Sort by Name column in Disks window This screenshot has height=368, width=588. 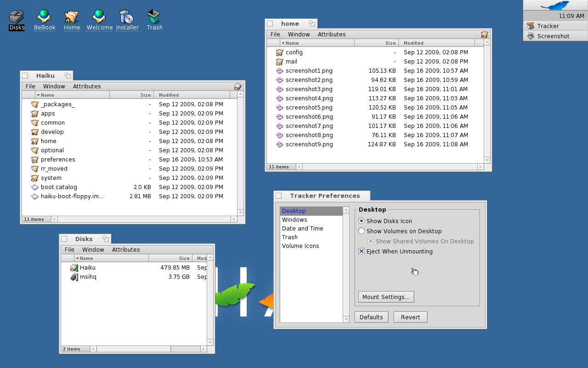111,259
